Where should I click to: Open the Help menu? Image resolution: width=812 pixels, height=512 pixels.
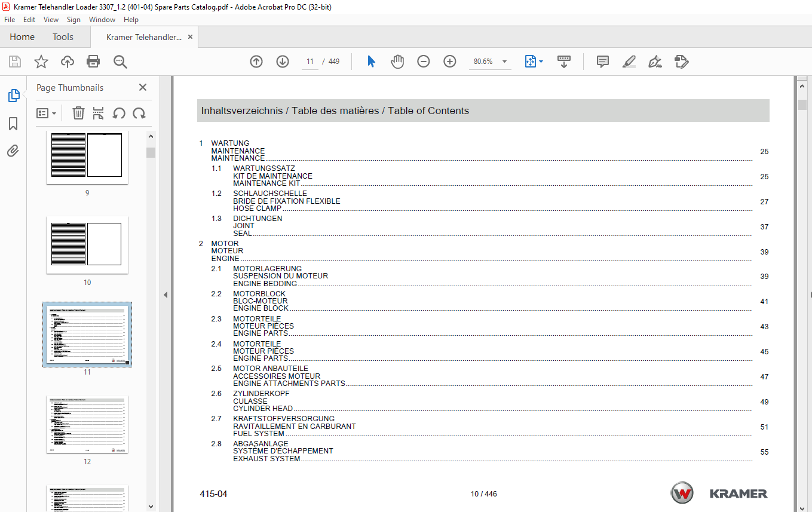[x=131, y=20]
